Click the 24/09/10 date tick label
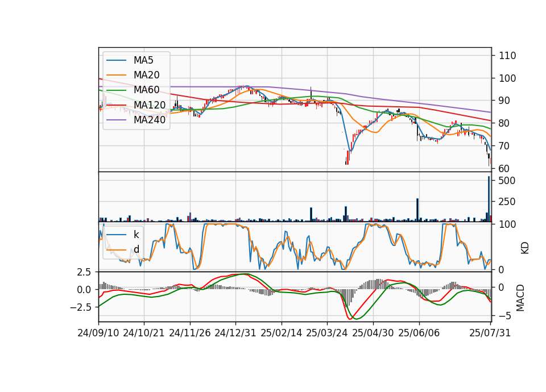The image size is (546, 392). (x=98, y=333)
